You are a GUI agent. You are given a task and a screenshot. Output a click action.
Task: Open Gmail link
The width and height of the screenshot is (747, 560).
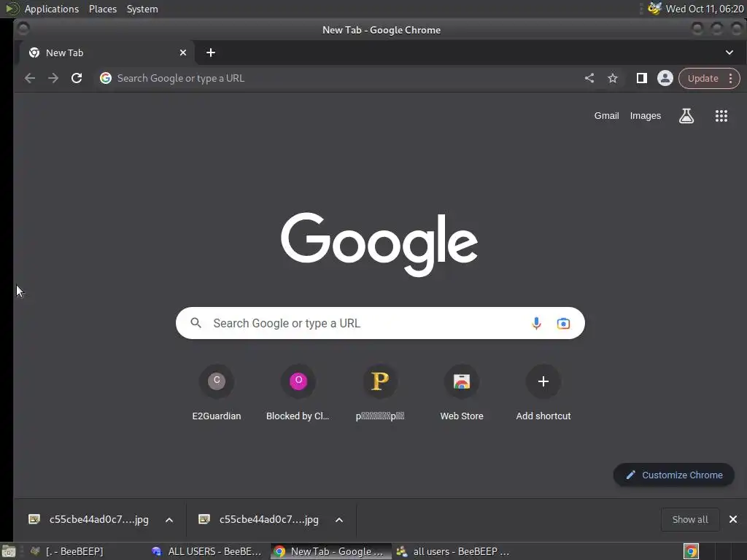(x=606, y=116)
